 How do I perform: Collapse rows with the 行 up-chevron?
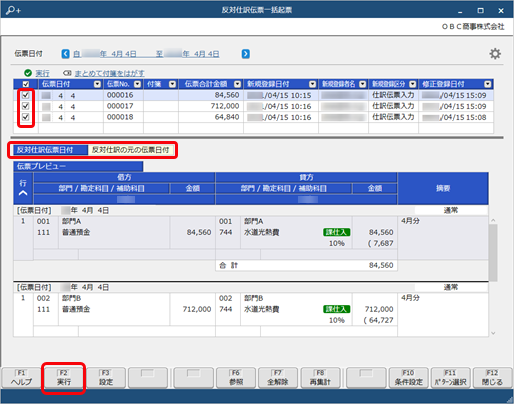pyautogui.click(x=23, y=193)
